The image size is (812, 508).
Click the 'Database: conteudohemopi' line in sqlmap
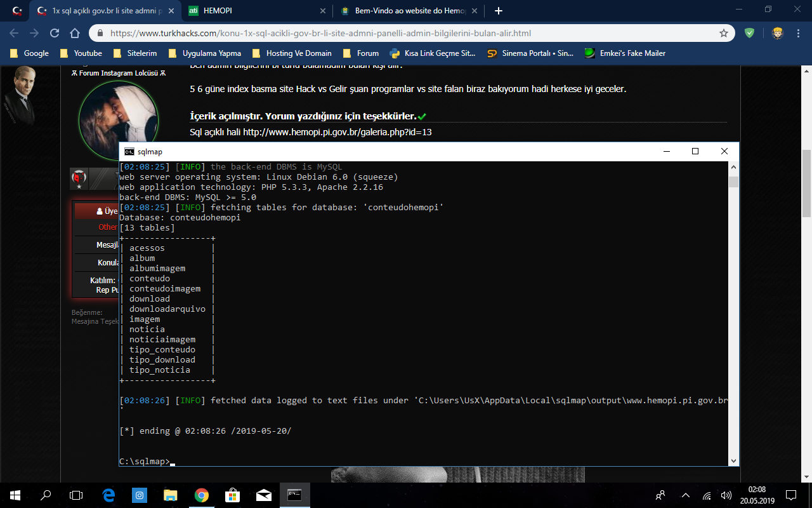click(180, 218)
